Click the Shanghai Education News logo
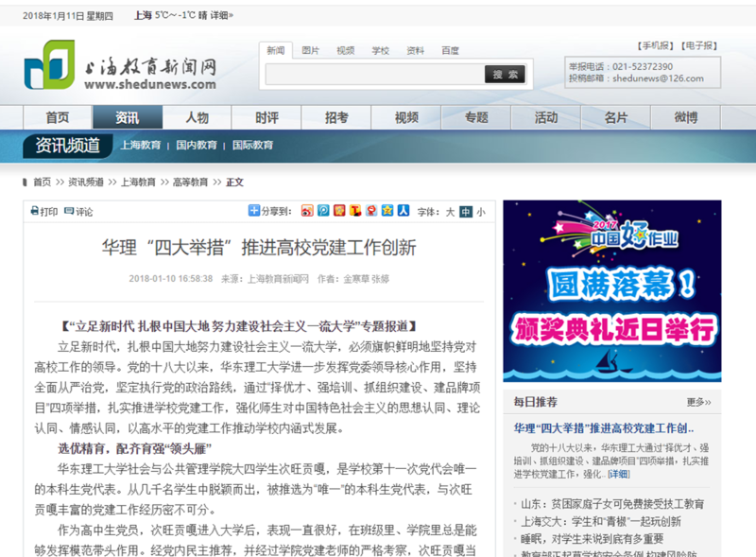 (121, 70)
